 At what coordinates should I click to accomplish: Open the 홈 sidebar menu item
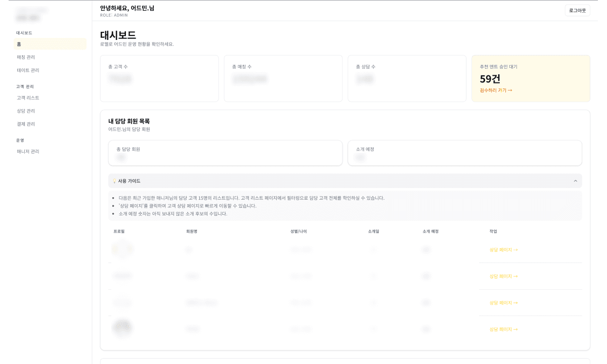pos(50,44)
